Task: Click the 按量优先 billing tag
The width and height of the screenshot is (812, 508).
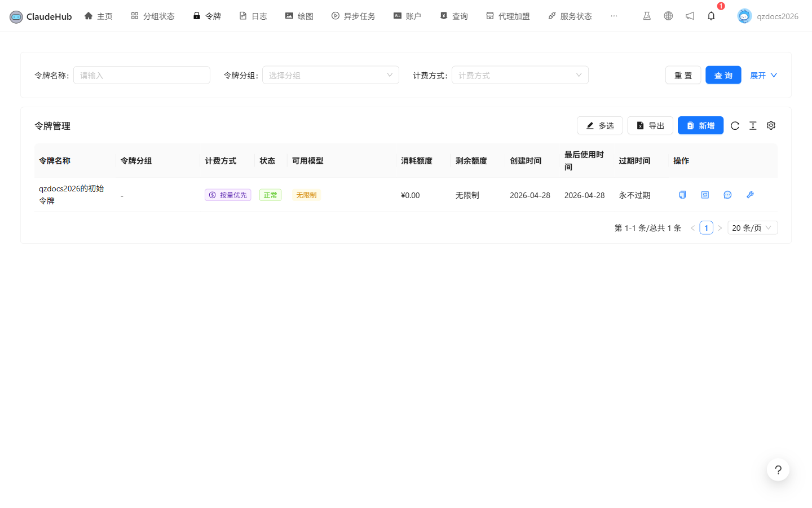Action: 228,195
